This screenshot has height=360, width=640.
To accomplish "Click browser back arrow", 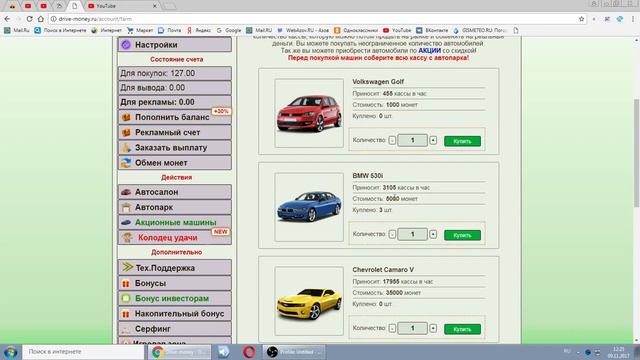I will pyautogui.click(x=7, y=19).
